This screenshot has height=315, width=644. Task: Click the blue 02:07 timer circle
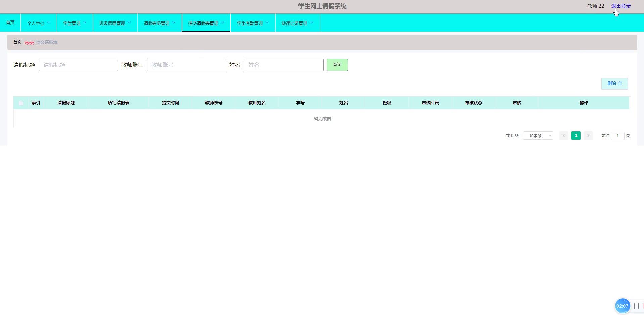pos(622,306)
